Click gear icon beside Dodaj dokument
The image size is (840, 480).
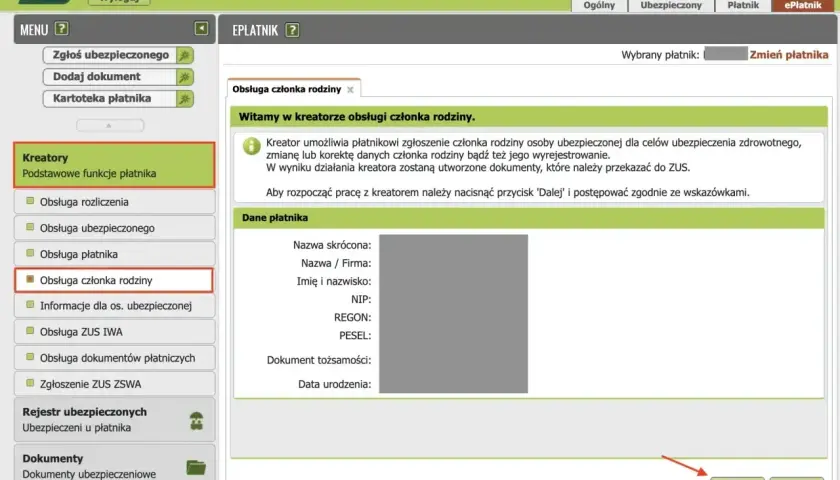coord(185,77)
